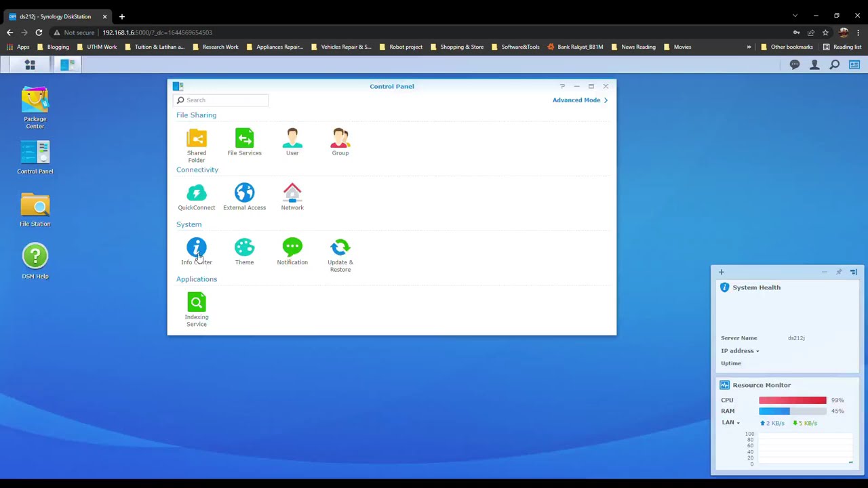
Task: Select ds212j Synology DiskStation browser tab
Action: pyautogui.click(x=58, y=16)
